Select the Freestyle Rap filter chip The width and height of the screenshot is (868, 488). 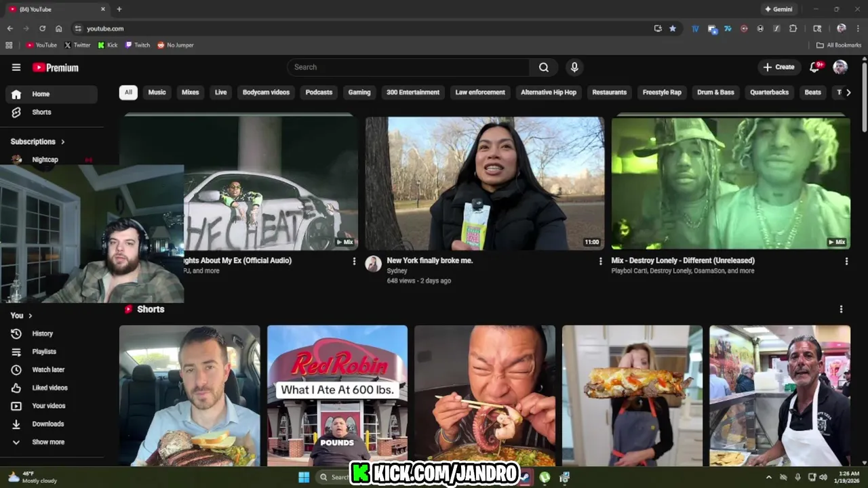click(x=662, y=92)
